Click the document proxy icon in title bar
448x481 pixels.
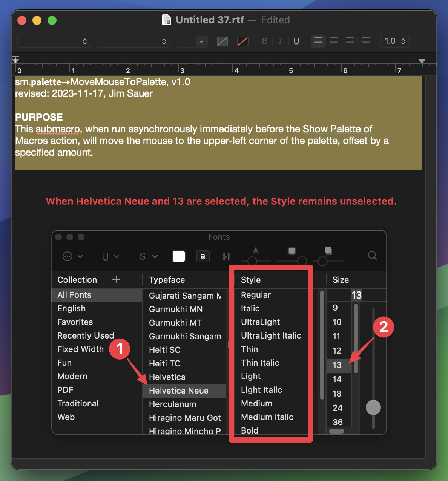tap(166, 20)
